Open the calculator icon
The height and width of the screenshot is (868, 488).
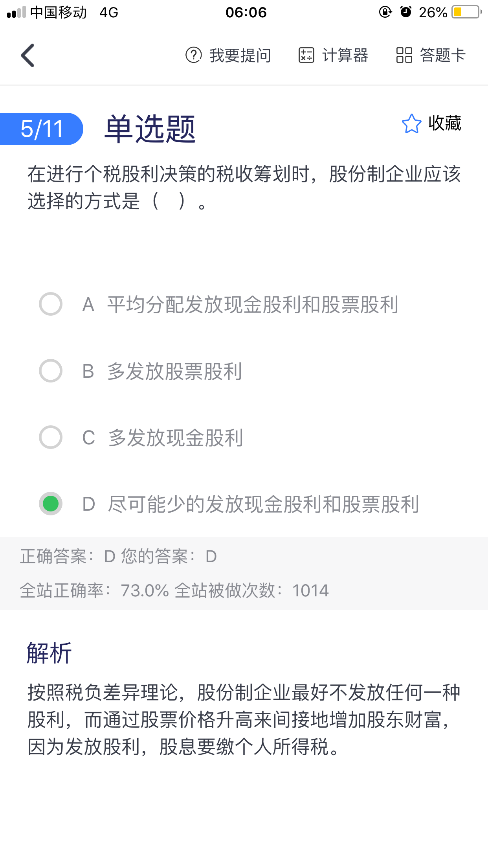tap(306, 55)
